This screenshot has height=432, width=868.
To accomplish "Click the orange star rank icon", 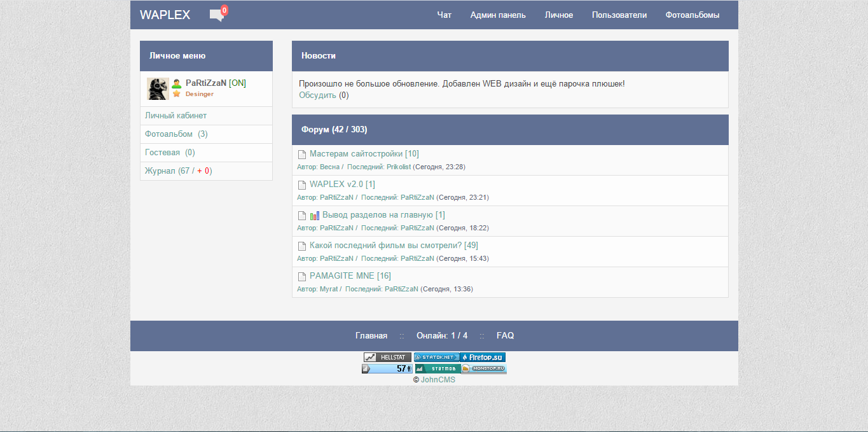I will coord(177,94).
